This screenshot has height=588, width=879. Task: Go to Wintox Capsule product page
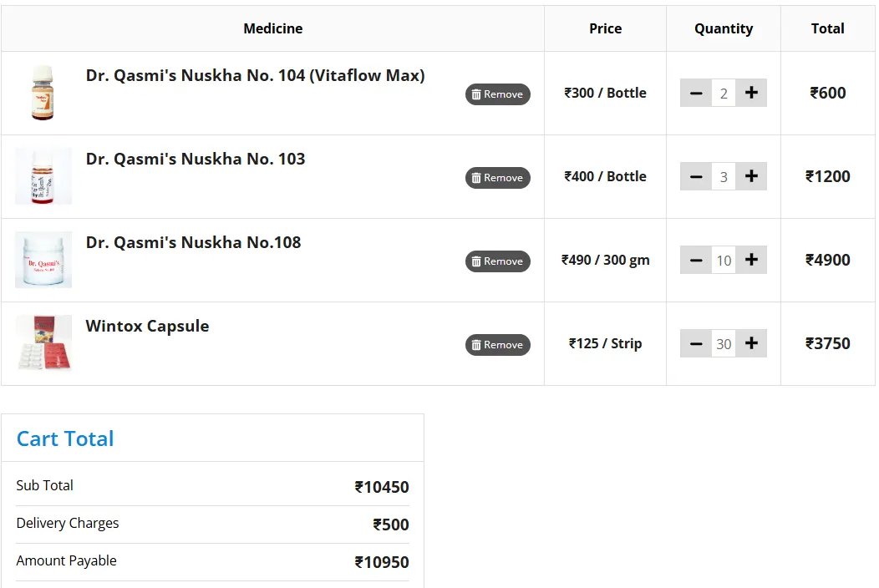147,326
